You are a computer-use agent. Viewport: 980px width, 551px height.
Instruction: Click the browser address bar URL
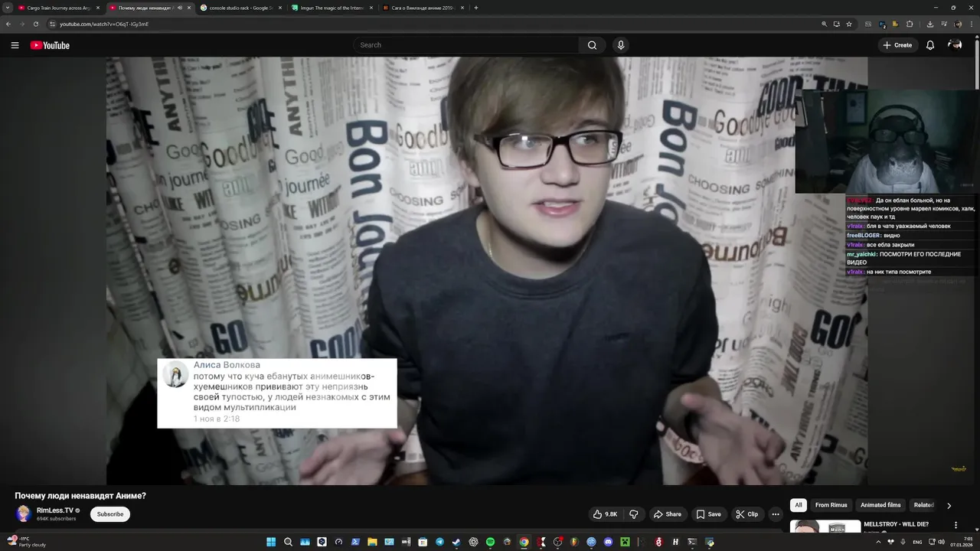[x=104, y=24]
